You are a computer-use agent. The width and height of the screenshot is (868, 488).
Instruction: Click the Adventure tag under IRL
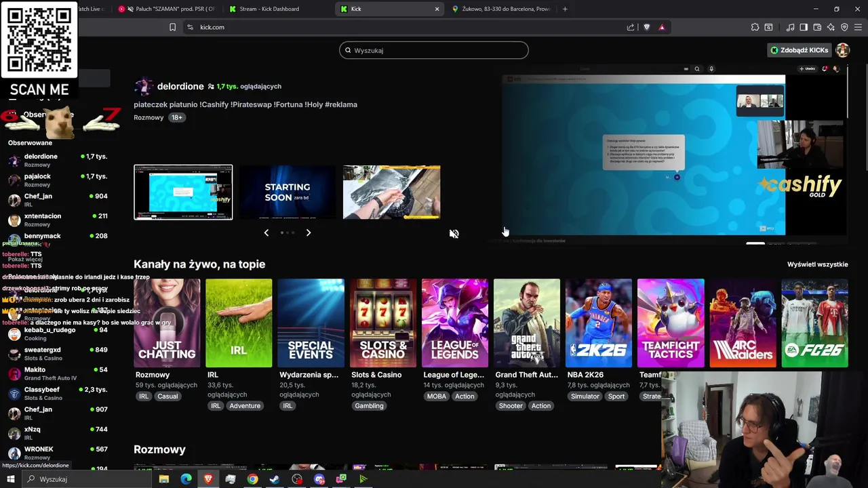click(245, 406)
